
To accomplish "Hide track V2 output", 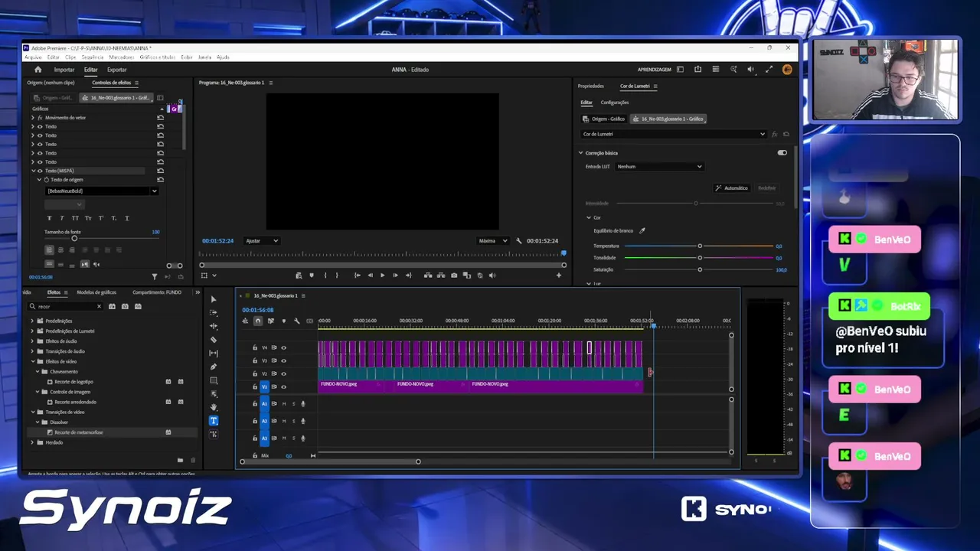I will [283, 373].
